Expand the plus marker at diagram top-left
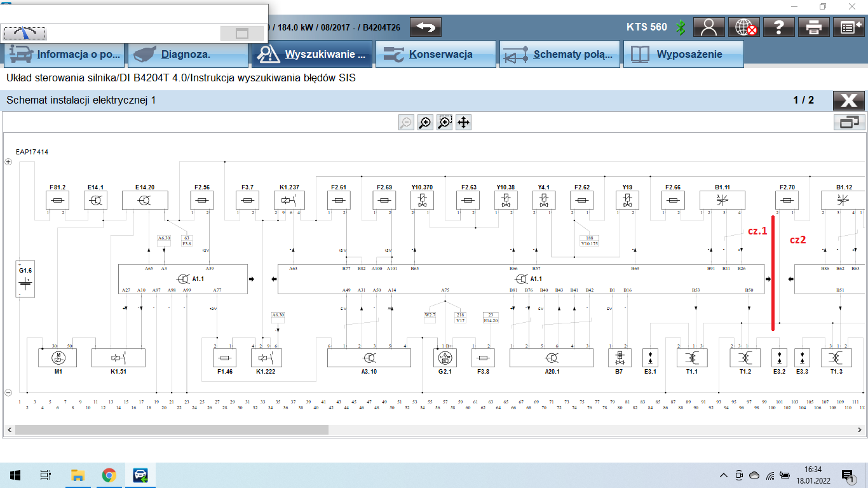 (x=9, y=162)
